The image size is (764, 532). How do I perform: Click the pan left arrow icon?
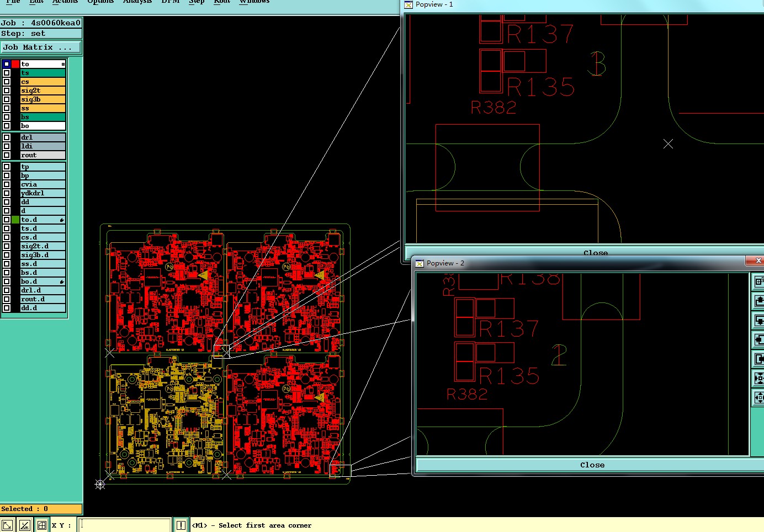758,339
